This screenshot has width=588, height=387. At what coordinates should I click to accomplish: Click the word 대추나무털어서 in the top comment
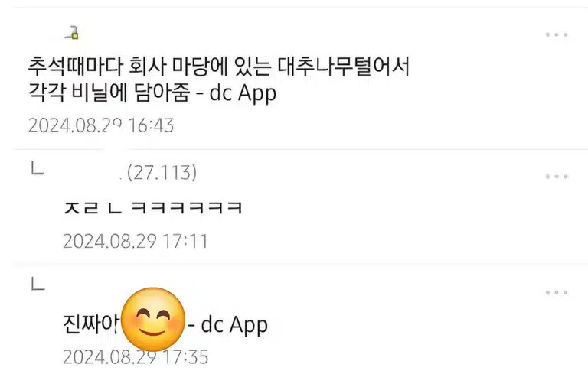coord(345,67)
